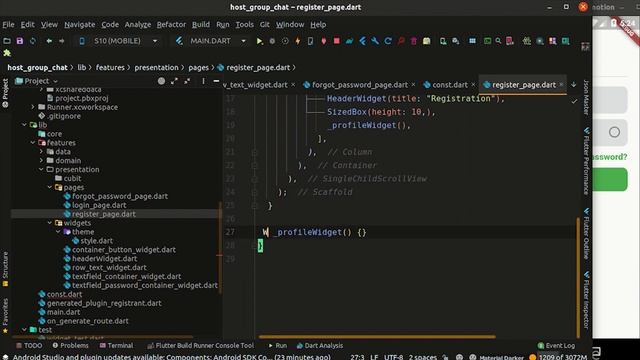Click the Open folder toolbar icon

[7, 41]
